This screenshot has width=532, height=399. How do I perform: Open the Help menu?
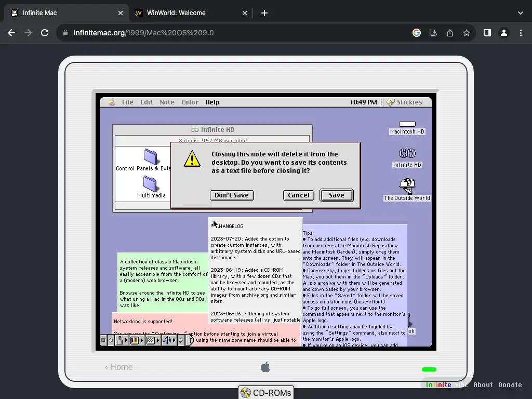(x=212, y=102)
